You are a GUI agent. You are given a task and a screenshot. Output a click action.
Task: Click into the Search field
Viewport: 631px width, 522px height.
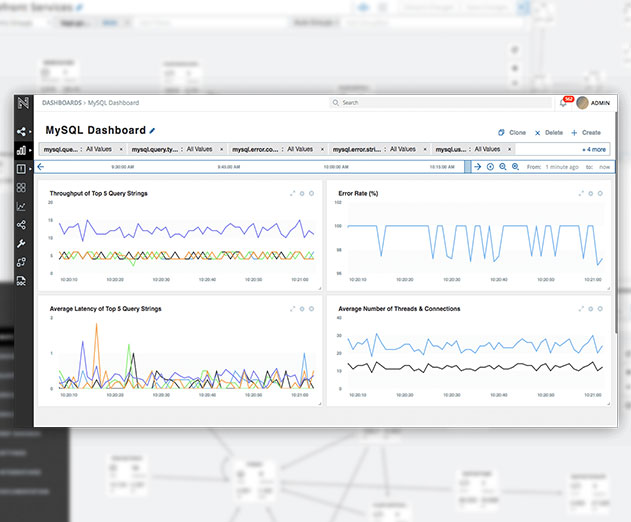(441, 103)
